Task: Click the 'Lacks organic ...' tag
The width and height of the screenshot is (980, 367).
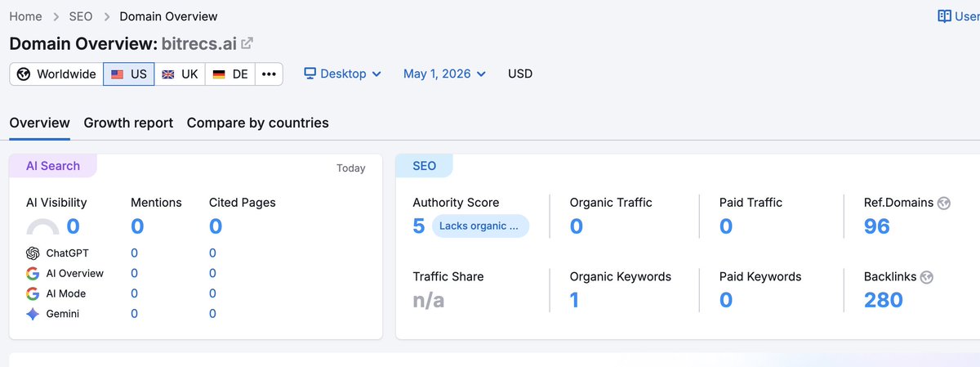Action: (x=480, y=226)
